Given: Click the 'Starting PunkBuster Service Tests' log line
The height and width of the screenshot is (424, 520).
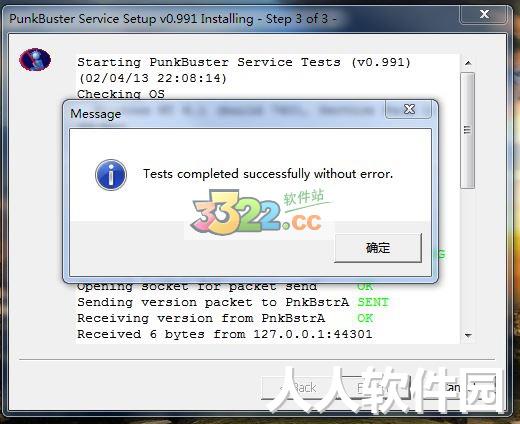Looking at the screenshot, I should point(244,62).
